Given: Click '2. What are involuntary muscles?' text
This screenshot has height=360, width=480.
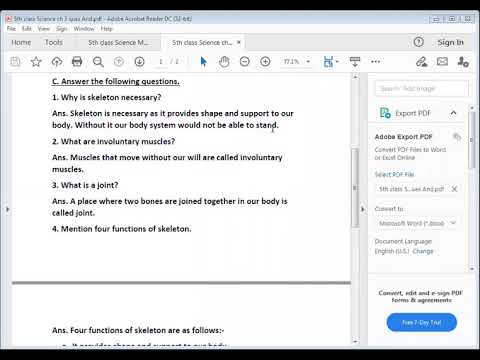Looking at the screenshot, I should point(113,141).
